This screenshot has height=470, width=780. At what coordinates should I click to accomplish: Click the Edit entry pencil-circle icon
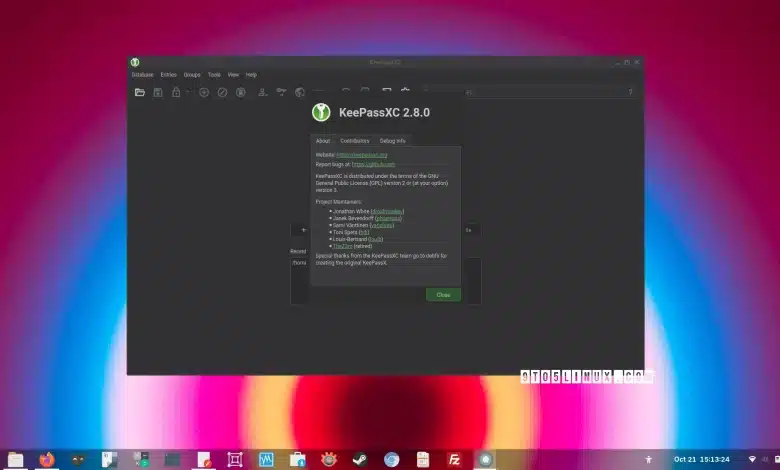(x=222, y=93)
